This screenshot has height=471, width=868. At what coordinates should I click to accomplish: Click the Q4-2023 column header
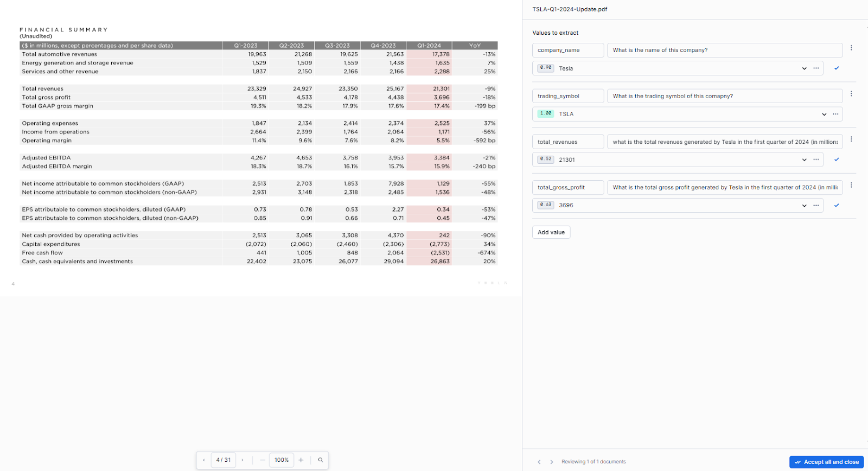click(383, 46)
